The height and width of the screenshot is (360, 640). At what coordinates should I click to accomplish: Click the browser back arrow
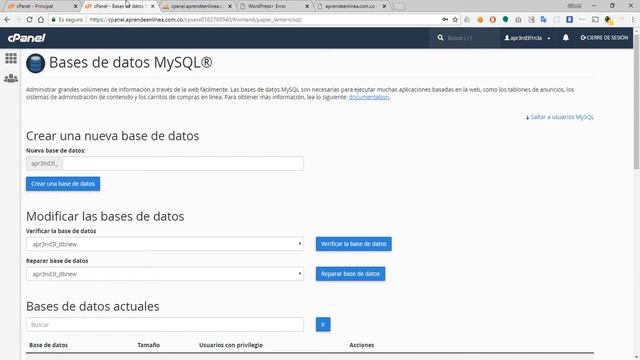pyautogui.click(x=7, y=20)
